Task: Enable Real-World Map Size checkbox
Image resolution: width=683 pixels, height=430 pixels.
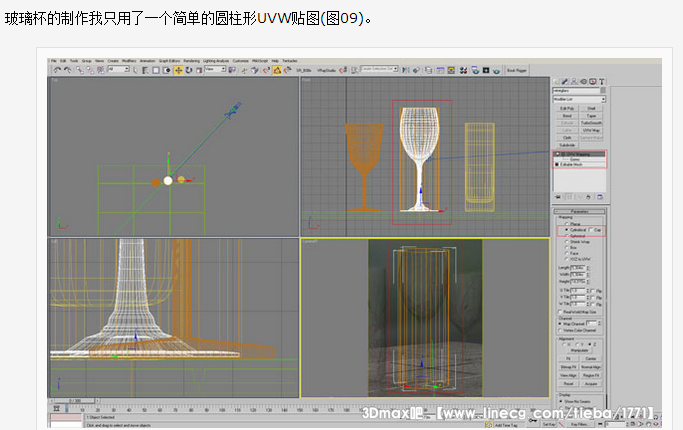Action: tap(560, 312)
